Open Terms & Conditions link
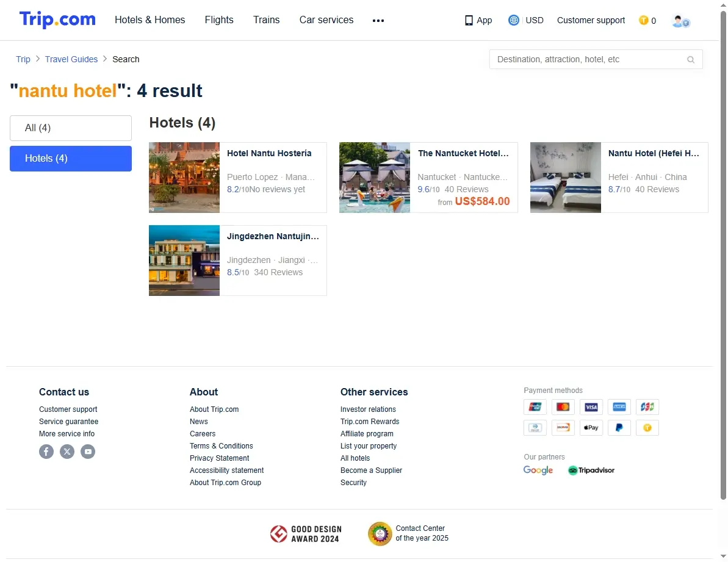Image resolution: width=728 pixels, height=562 pixels. pyautogui.click(x=222, y=446)
